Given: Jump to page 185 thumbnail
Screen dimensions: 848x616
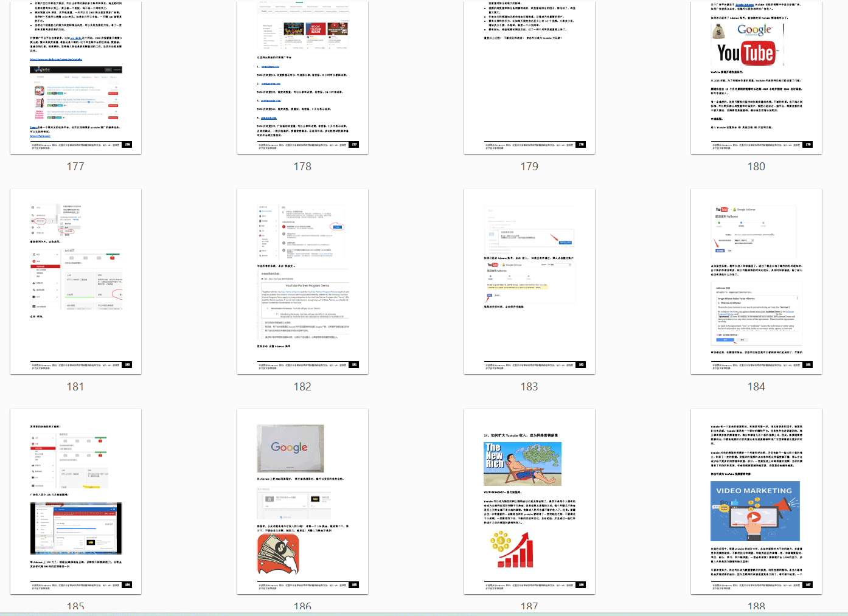Looking at the screenshot, I should coord(75,501).
